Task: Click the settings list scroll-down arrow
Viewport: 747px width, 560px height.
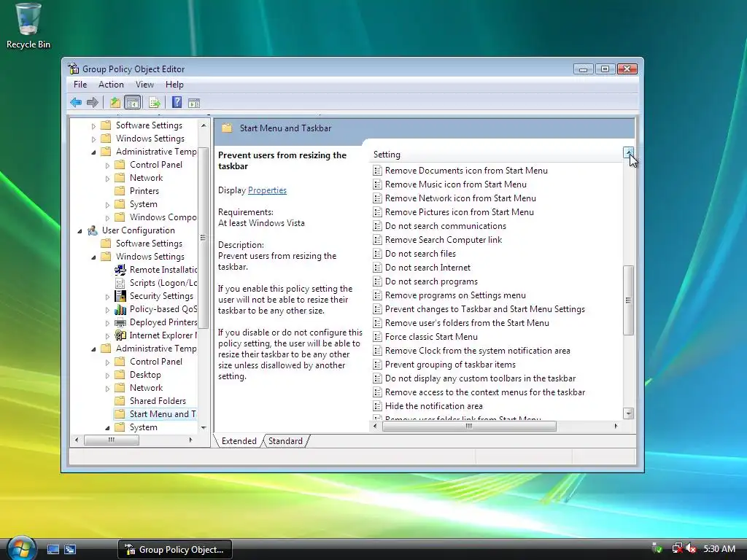Action: coord(628,413)
